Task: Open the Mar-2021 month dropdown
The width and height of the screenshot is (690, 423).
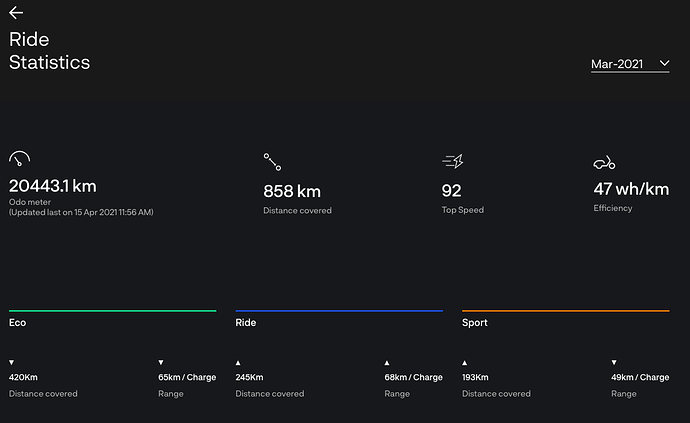Action: [x=630, y=64]
